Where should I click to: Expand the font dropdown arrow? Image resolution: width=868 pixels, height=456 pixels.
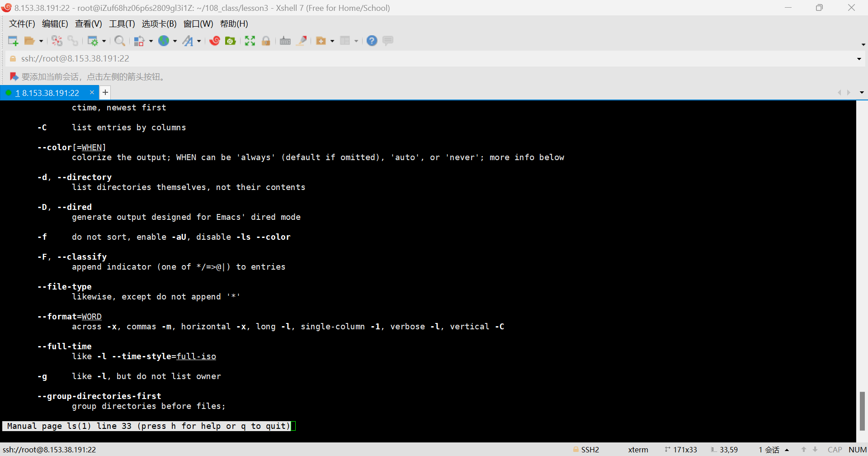(199, 41)
